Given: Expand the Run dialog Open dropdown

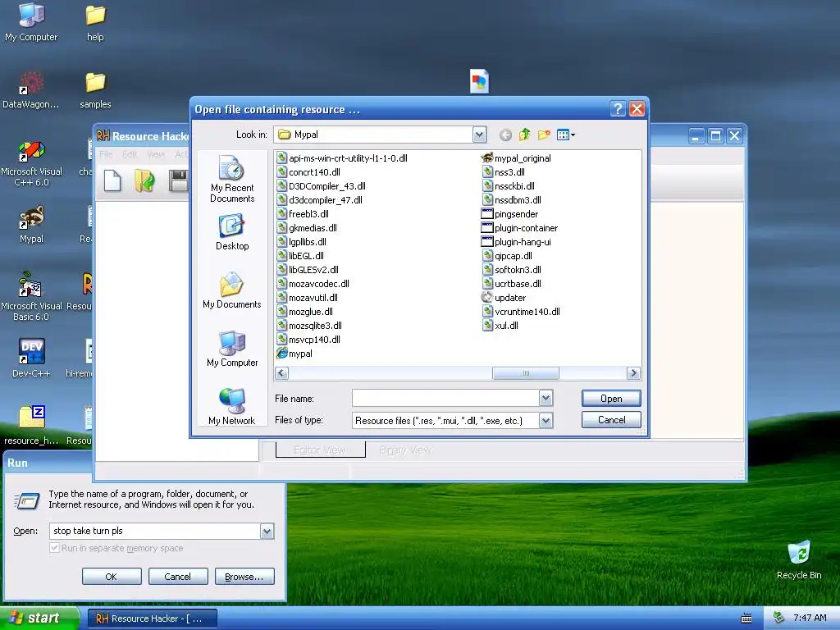Looking at the screenshot, I should click(x=267, y=531).
